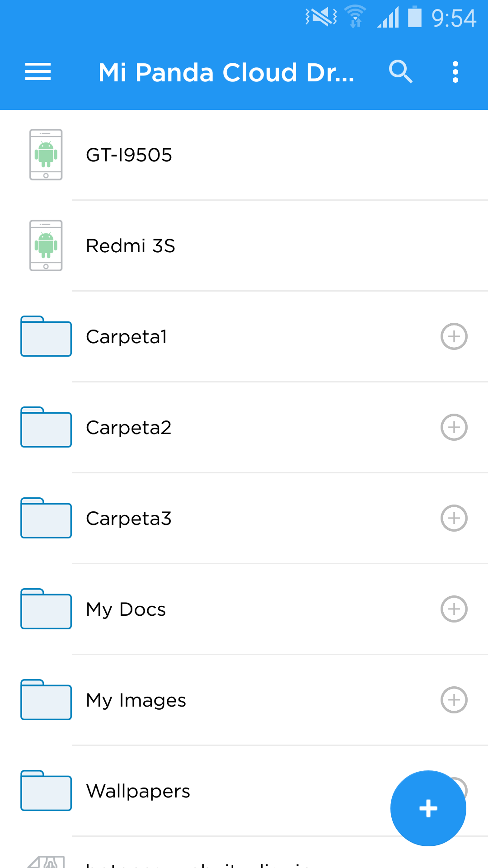Screen dimensions: 488x868
Task: Tap the plus circle beside My Images
Action: 454,700
